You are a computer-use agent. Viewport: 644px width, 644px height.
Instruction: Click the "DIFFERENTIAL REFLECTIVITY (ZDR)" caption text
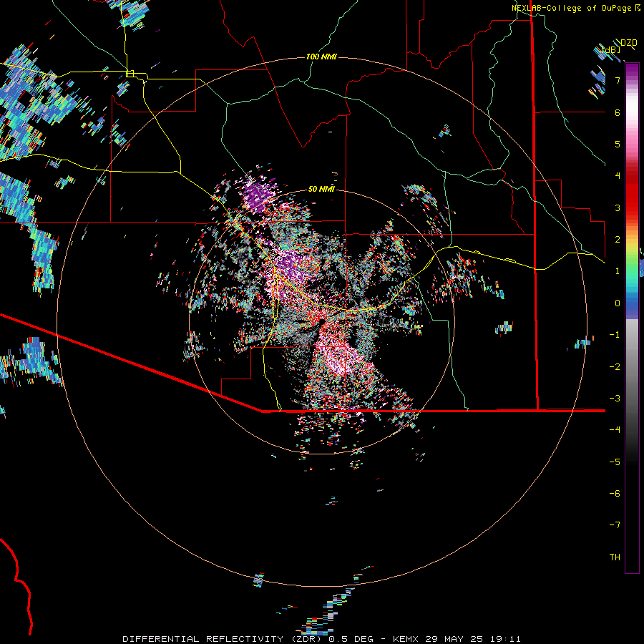tap(223, 639)
